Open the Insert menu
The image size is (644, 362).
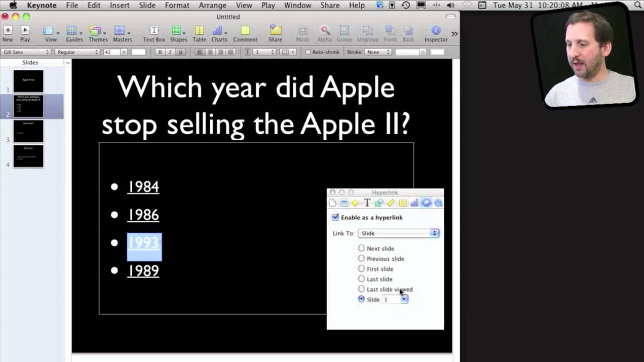(119, 5)
